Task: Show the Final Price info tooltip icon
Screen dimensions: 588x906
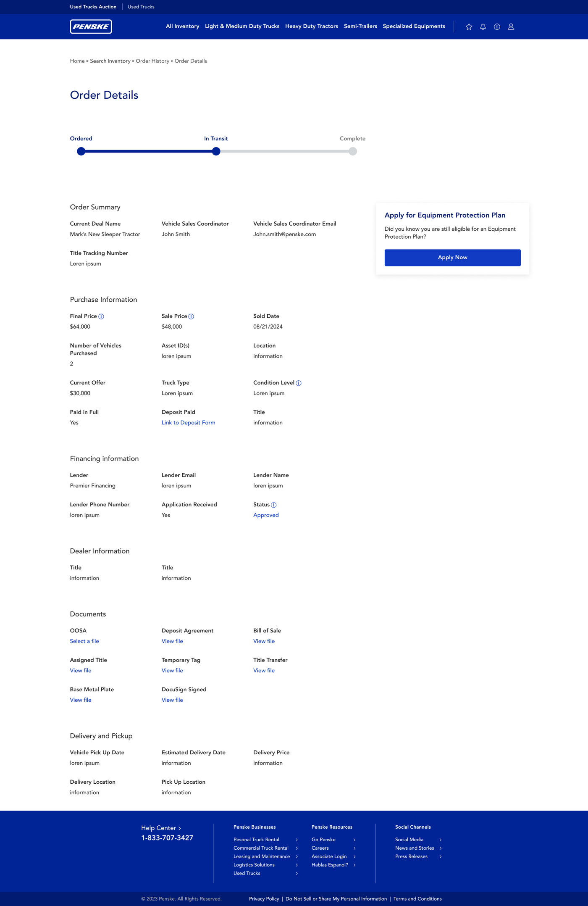Action: pyautogui.click(x=101, y=316)
